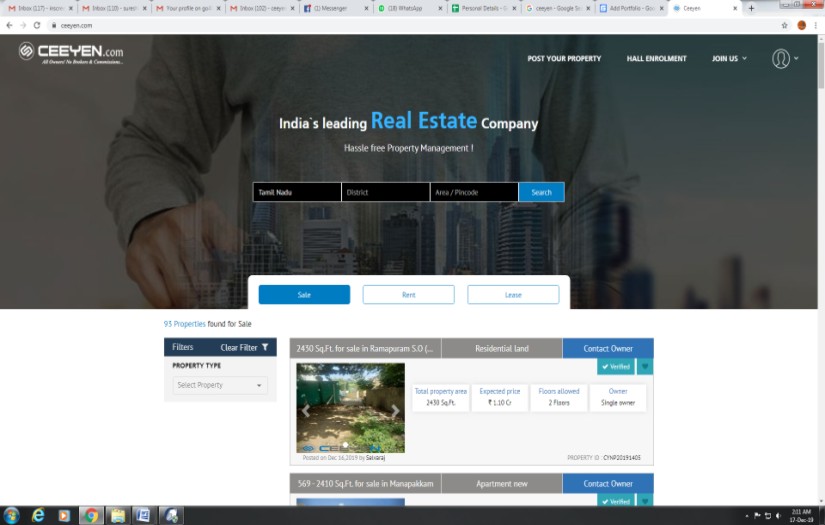Click the volume icon in system tray
The width and height of the screenshot is (825, 525).
[778, 516]
